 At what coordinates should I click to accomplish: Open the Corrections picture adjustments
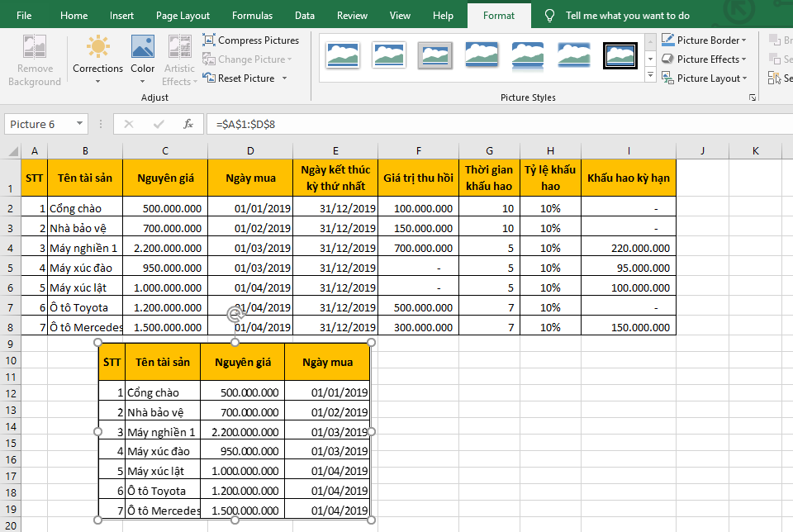pyautogui.click(x=97, y=58)
